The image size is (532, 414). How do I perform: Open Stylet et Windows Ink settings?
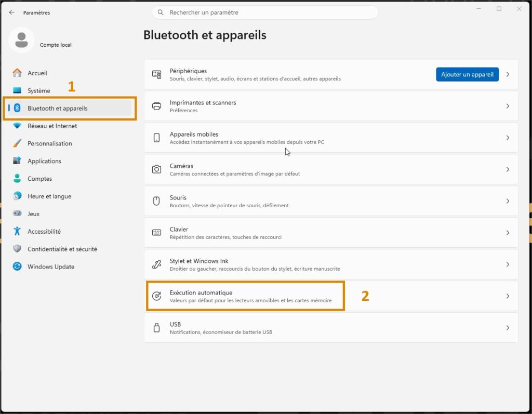point(331,264)
